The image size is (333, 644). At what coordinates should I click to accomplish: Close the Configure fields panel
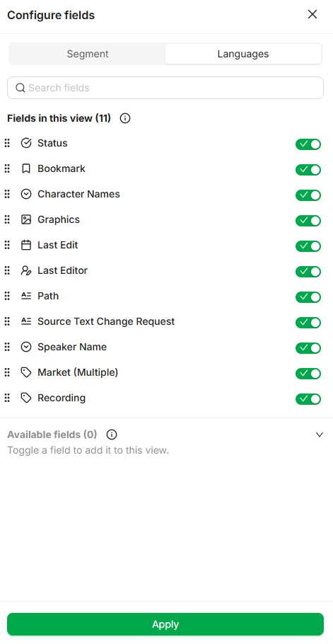coord(312,14)
